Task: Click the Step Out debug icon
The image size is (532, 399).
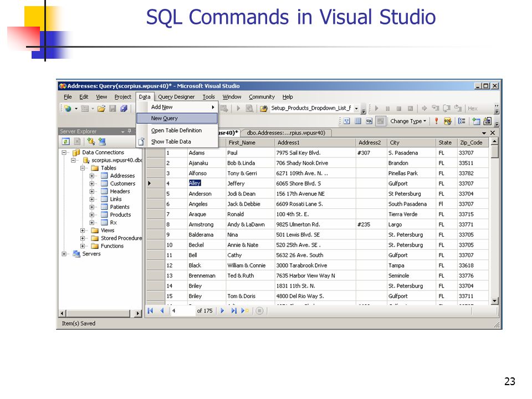Action: (458, 109)
